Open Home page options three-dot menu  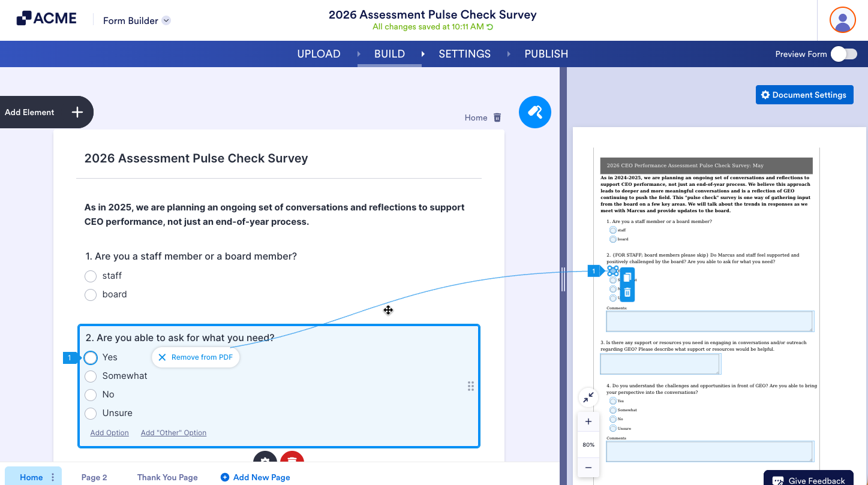click(x=53, y=477)
